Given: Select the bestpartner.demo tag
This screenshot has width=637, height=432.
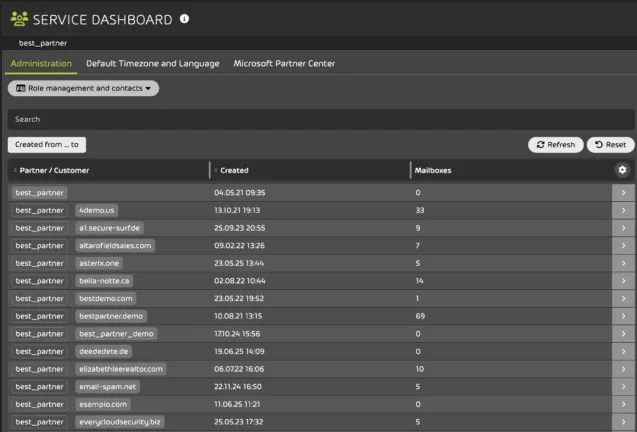Looking at the screenshot, I should [x=111, y=316].
